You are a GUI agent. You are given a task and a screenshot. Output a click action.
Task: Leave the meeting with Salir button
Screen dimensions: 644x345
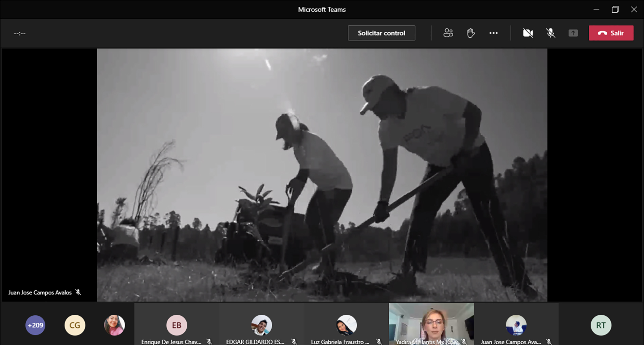[611, 33]
